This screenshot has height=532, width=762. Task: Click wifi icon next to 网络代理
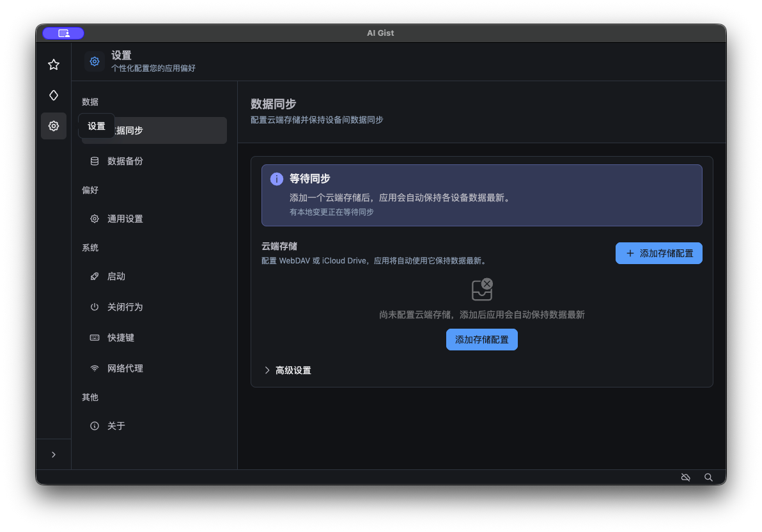click(94, 368)
